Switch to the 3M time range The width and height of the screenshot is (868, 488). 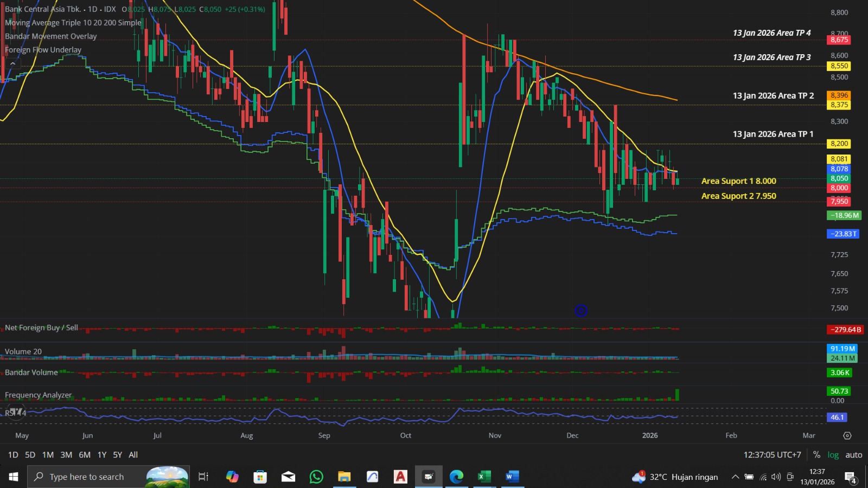(66, 455)
